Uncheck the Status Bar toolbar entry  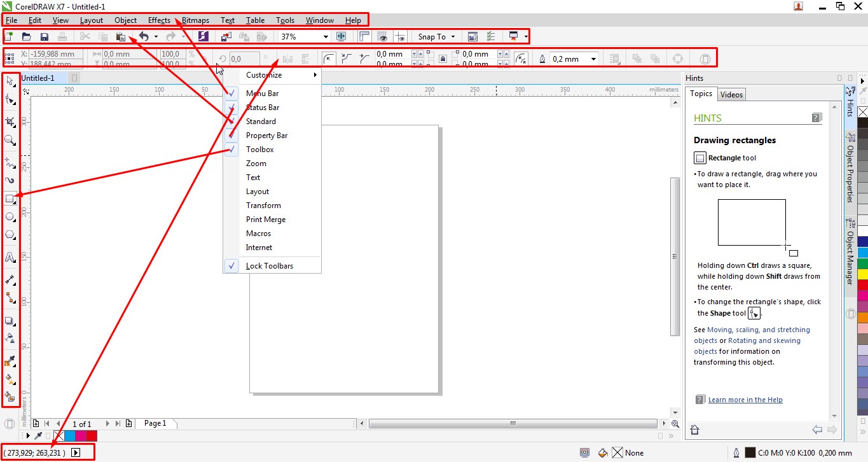[262, 107]
